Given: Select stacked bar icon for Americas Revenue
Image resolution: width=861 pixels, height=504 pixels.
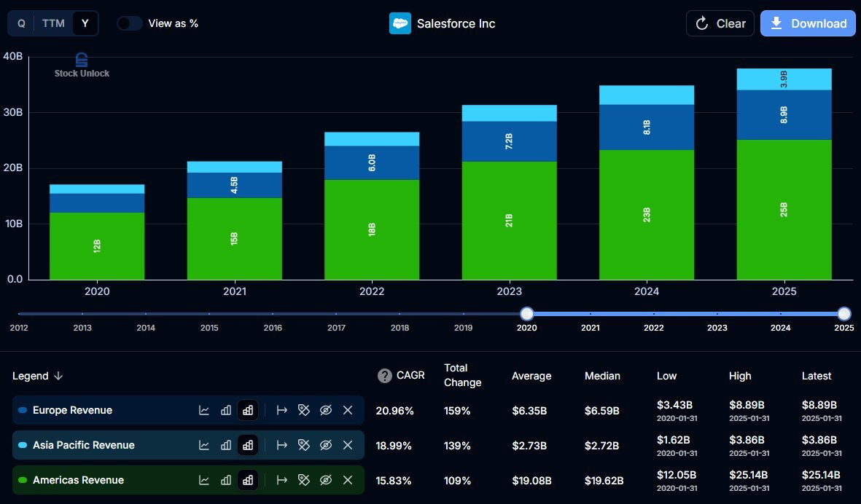Looking at the screenshot, I should click(x=248, y=480).
